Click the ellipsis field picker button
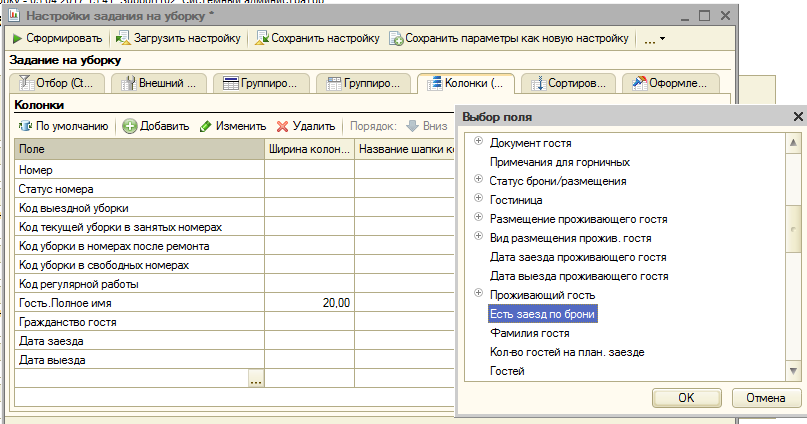The height and width of the screenshot is (424, 807). click(256, 379)
